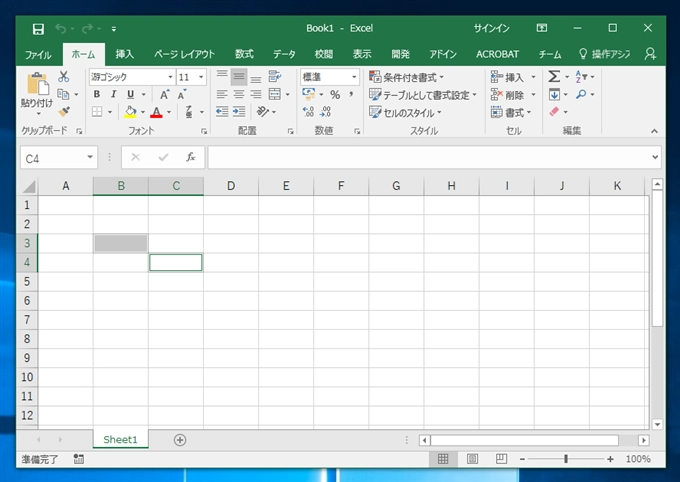The width and height of the screenshot is (680, 482).
Task: Open 条件付き書式 menu
Action: pos(406,77)
